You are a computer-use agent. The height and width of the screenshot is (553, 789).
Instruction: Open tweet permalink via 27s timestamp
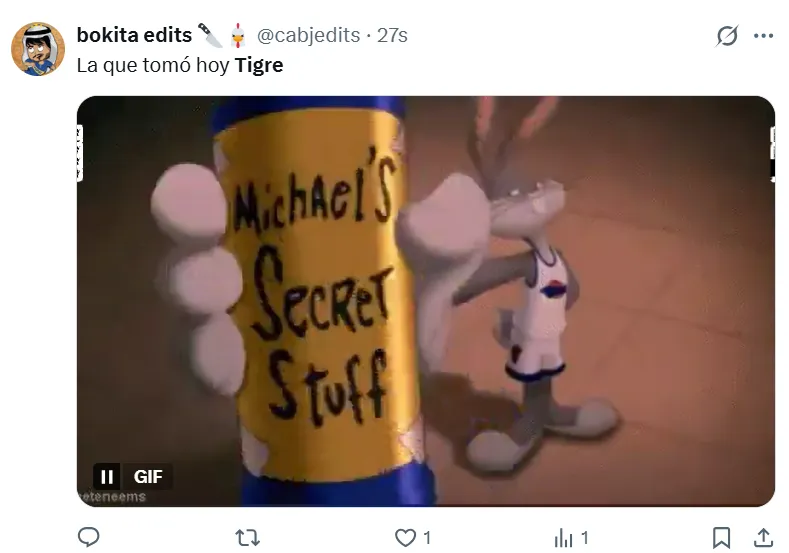point(392,35)
